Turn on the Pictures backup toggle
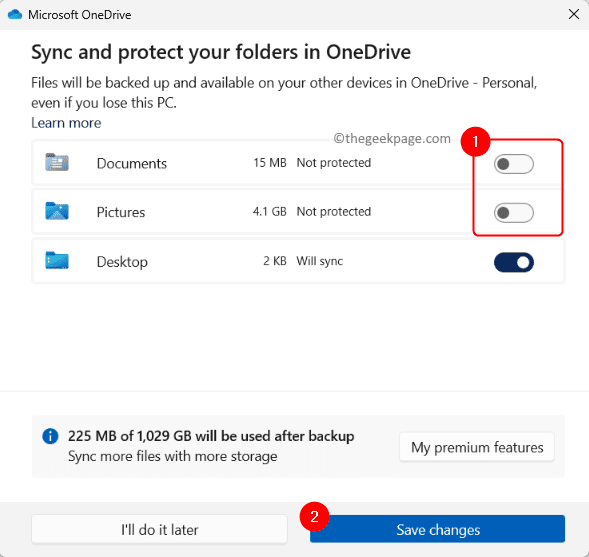Viewport: 589px width, 557px height. click(x=513, y=213)
